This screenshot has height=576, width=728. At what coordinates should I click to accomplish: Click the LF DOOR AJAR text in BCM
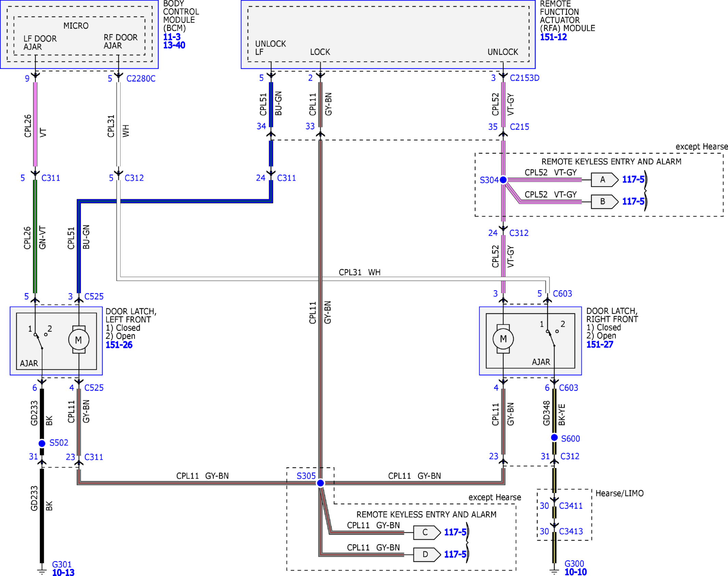tap(40, 43)
